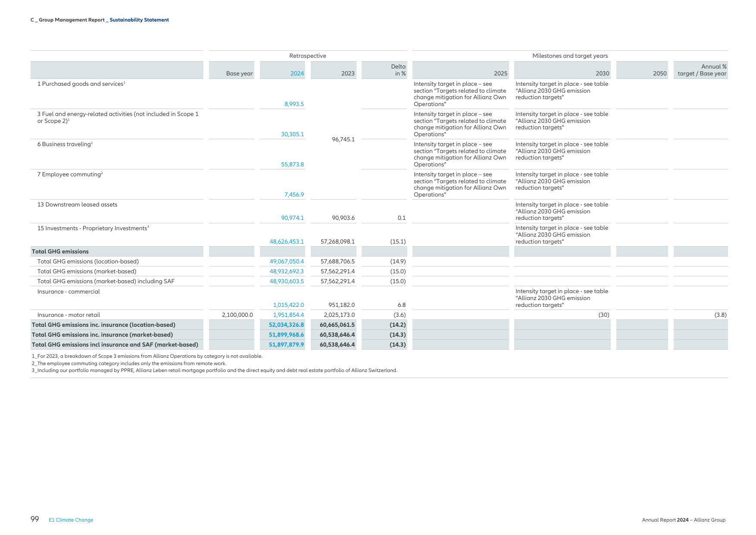
Task: Click the Base year column header
Action: [x=240, y=73]
